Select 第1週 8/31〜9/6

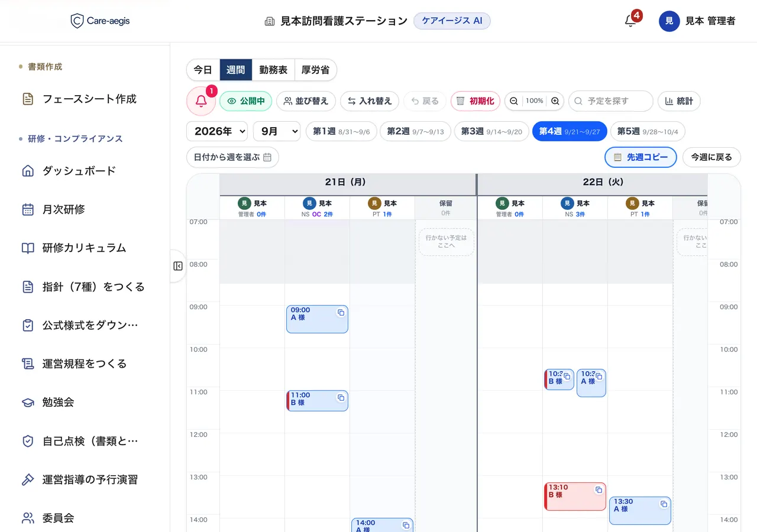[341, 131]
